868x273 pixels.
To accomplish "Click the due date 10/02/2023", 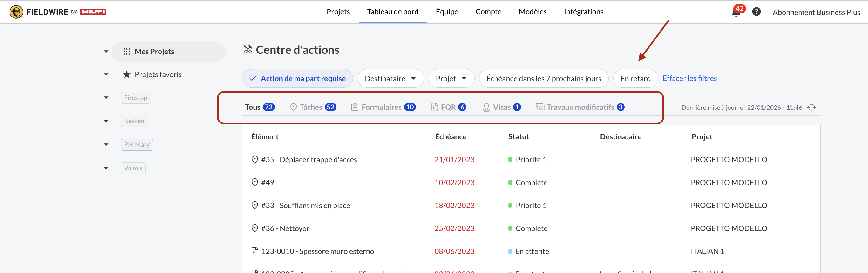I will tap(454, 183).
